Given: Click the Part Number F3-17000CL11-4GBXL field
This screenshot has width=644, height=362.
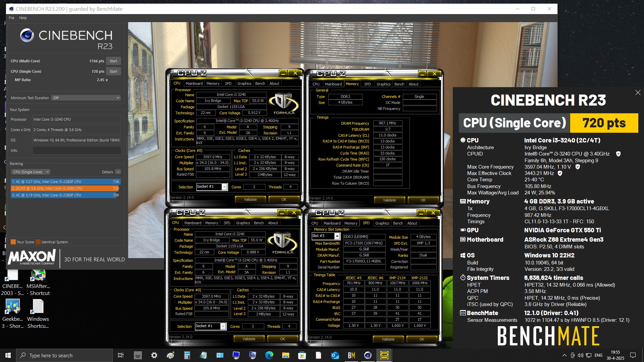Looking at the screenshot, I should (364, 261).
